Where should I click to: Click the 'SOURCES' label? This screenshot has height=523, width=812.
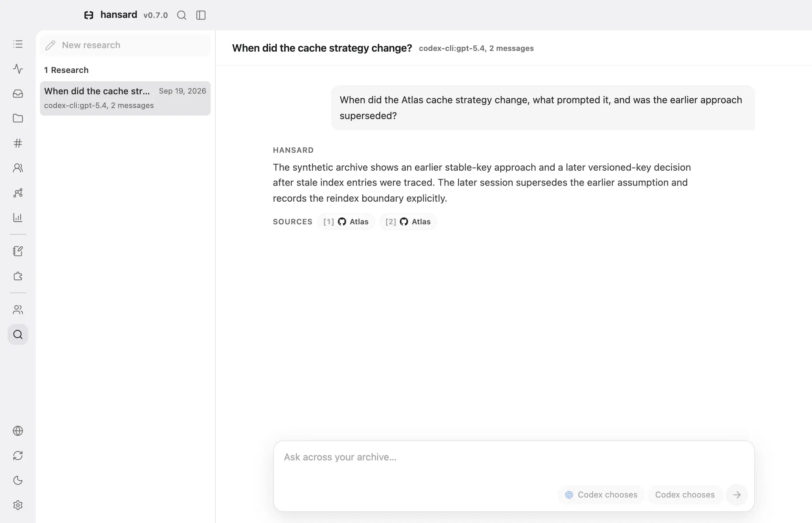coord(292,222)
